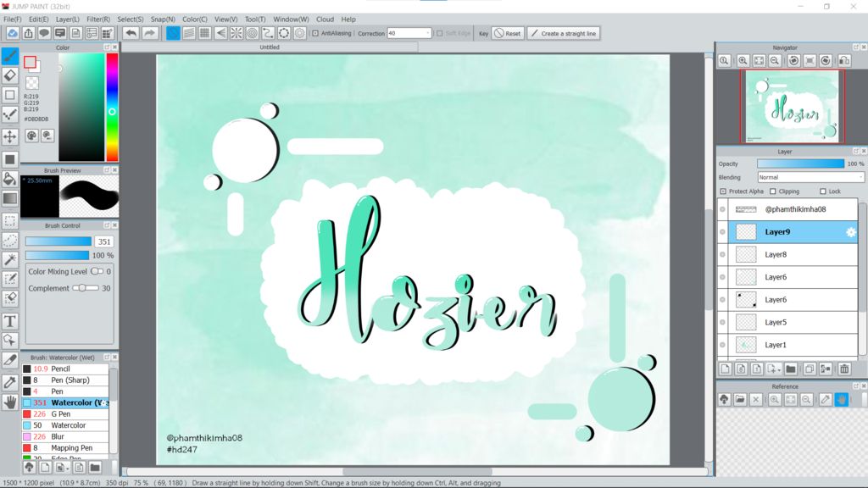Enable curve snap
The height and width of the screenshot is (488, 868).
pos(268,33)
